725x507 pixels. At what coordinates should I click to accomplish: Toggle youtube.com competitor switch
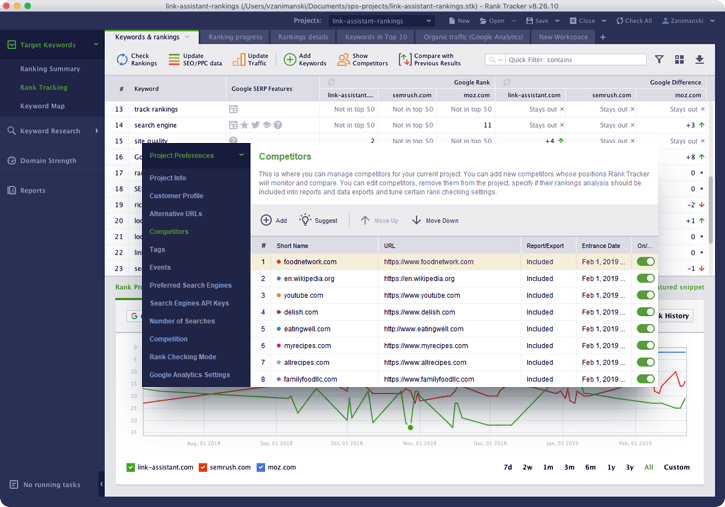pos(646,295)
